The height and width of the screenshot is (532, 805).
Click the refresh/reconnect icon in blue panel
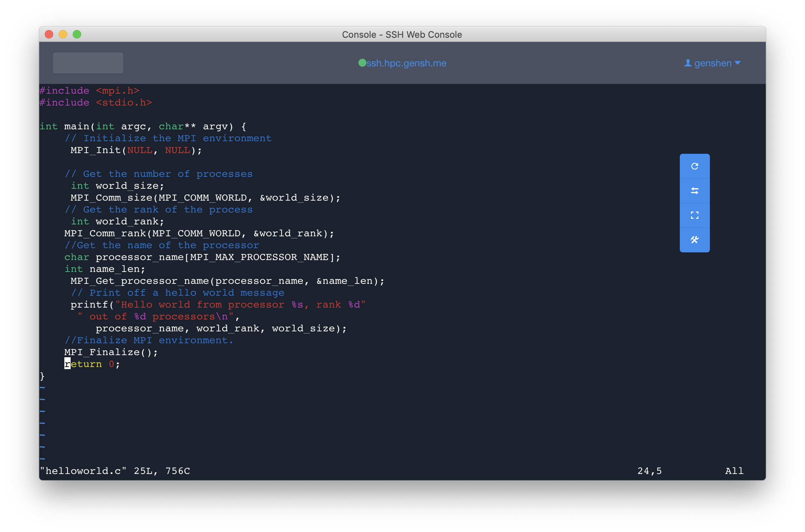[x=694, y=166]
